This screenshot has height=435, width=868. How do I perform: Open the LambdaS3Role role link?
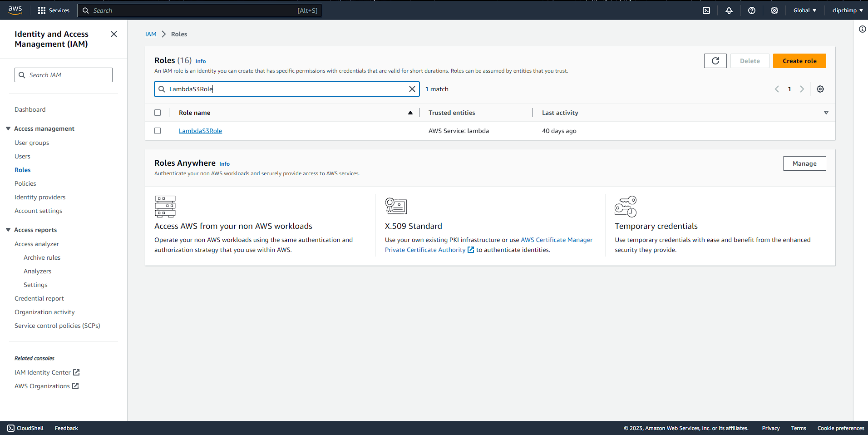(201, 131)
